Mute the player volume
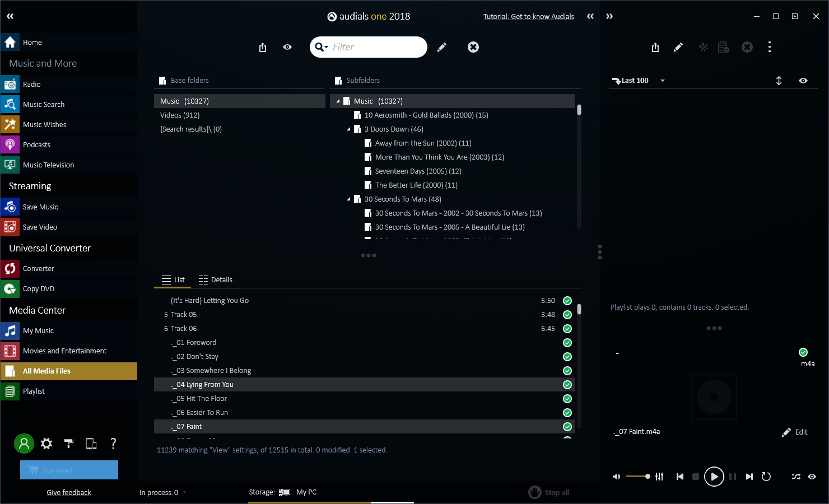This screenshot has width=829, height=504. [616, 477]
